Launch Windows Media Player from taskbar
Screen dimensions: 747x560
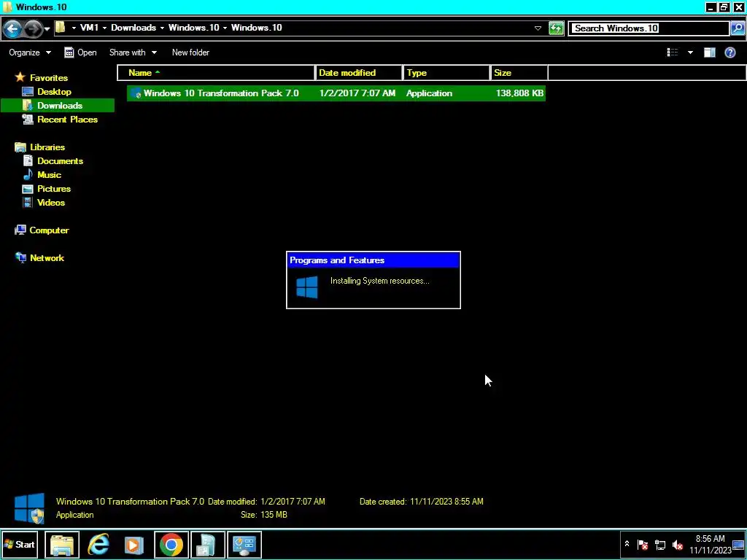134,544
